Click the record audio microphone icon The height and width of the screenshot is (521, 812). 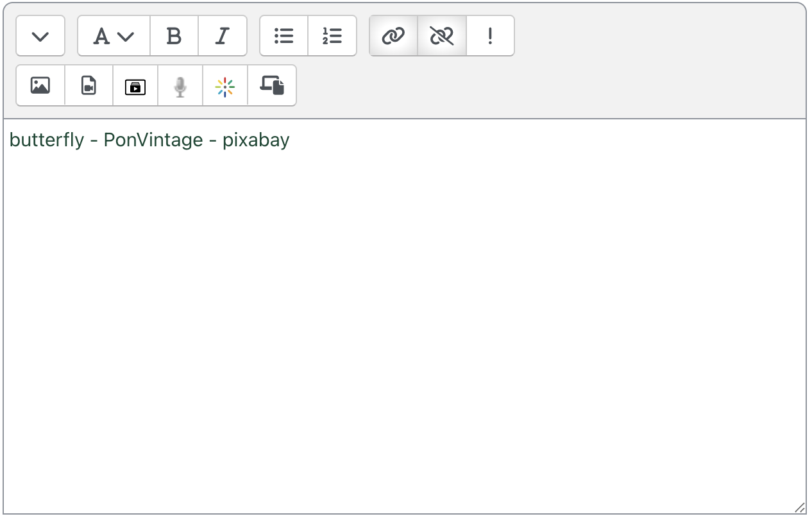click(x=180, y=85)
